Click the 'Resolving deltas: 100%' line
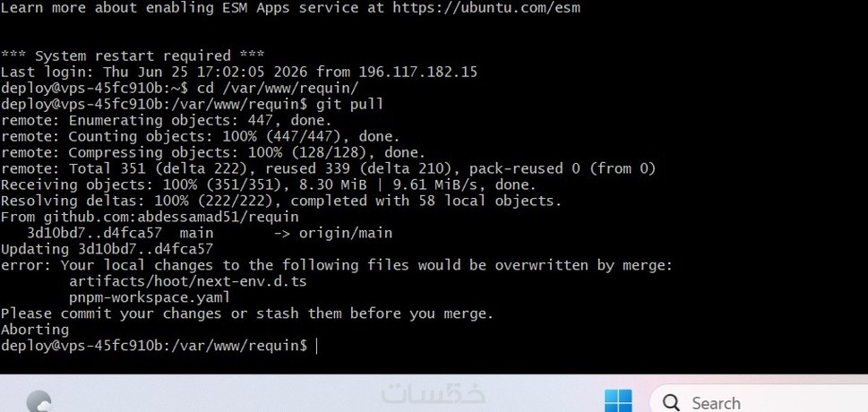This screenshot has height=412, width=868. (x=281, y=201)
